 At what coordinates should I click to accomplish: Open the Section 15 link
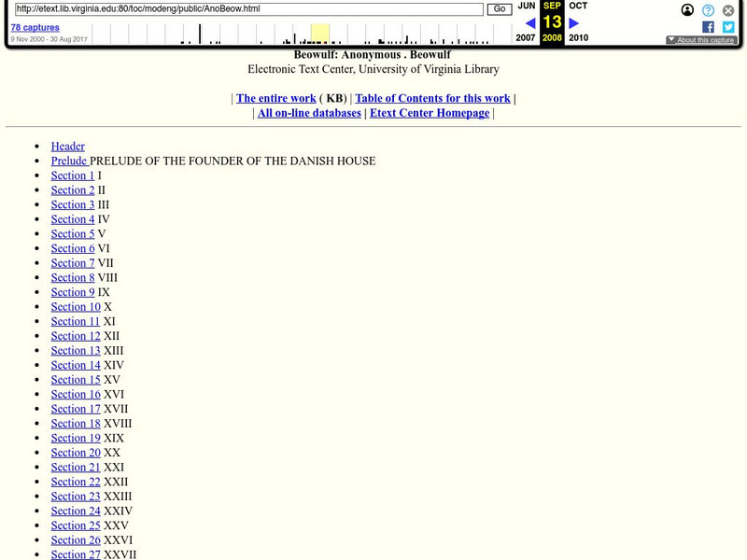76,380
